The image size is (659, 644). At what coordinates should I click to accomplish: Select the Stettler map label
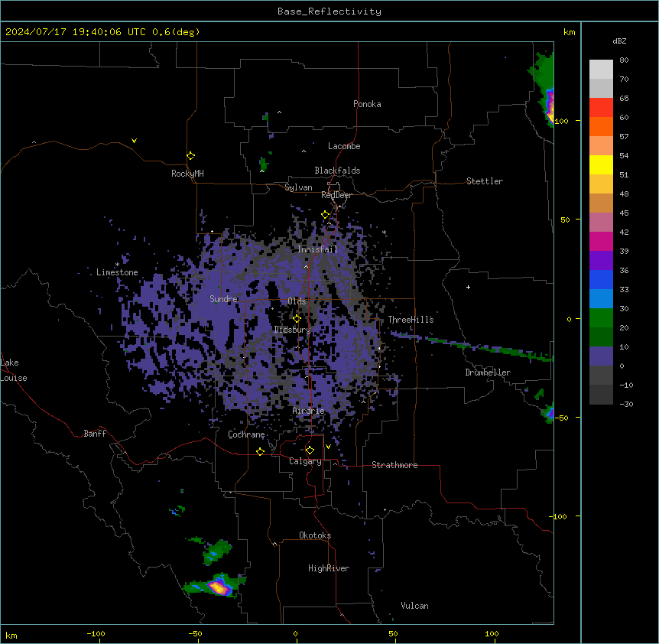click(485, 181)
